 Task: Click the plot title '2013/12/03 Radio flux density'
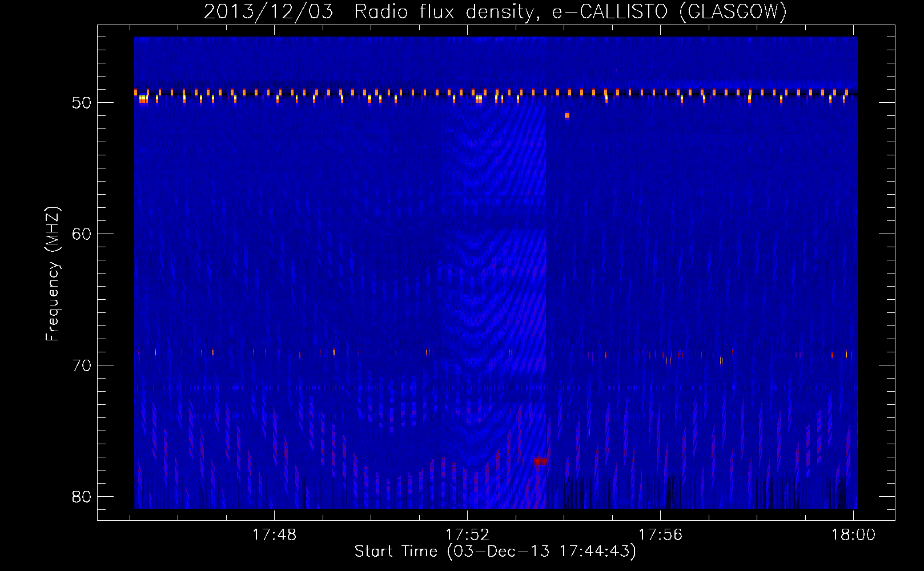click(496, 11)
